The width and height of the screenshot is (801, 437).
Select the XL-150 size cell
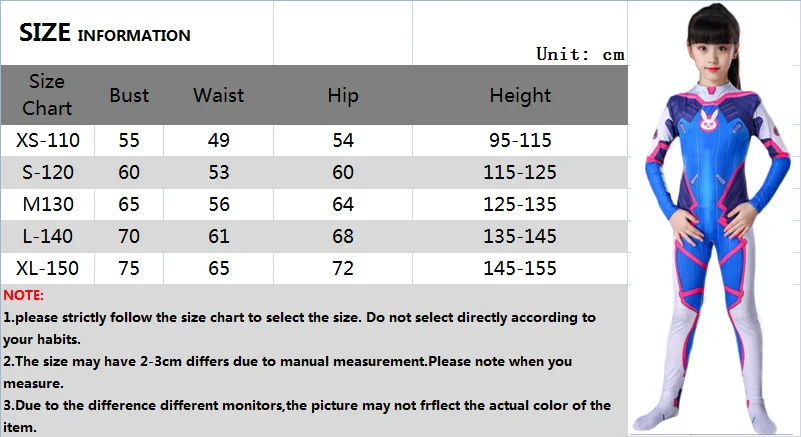(48, 268)
